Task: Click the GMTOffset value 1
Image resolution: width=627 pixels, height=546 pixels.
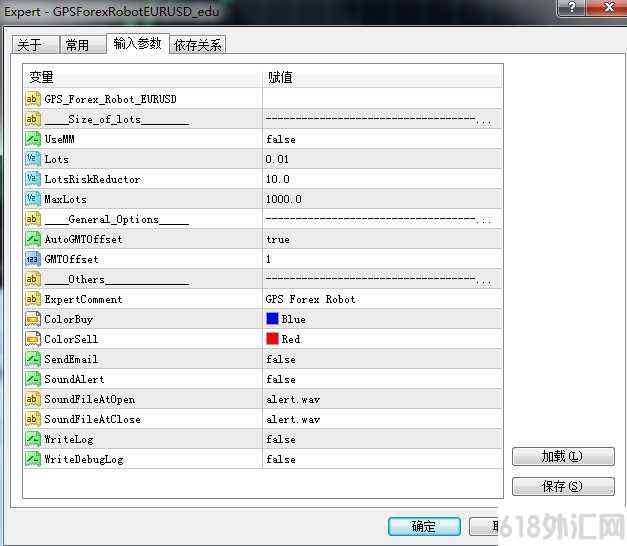Action: [268, 259]
